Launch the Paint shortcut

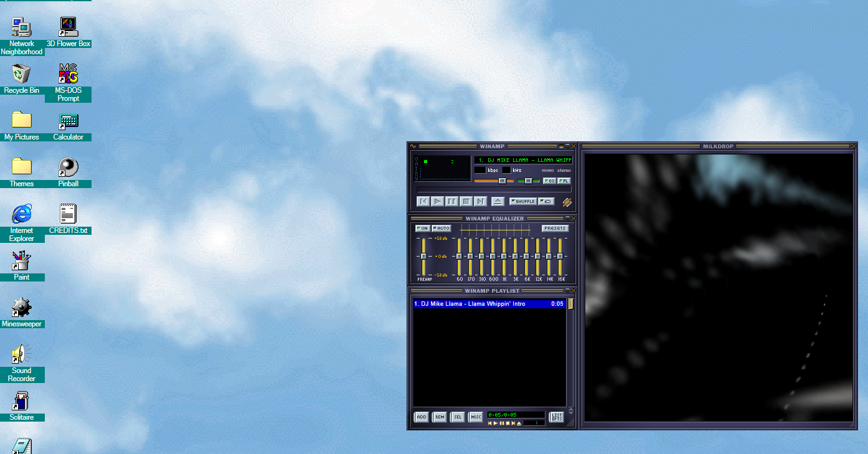coord(22,266)
